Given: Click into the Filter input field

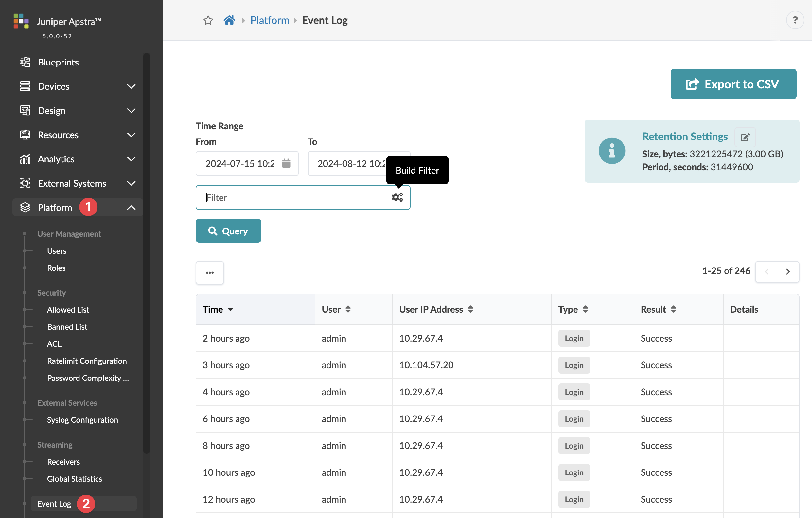Looking at the screenshot, I should (x=293, y=197).
